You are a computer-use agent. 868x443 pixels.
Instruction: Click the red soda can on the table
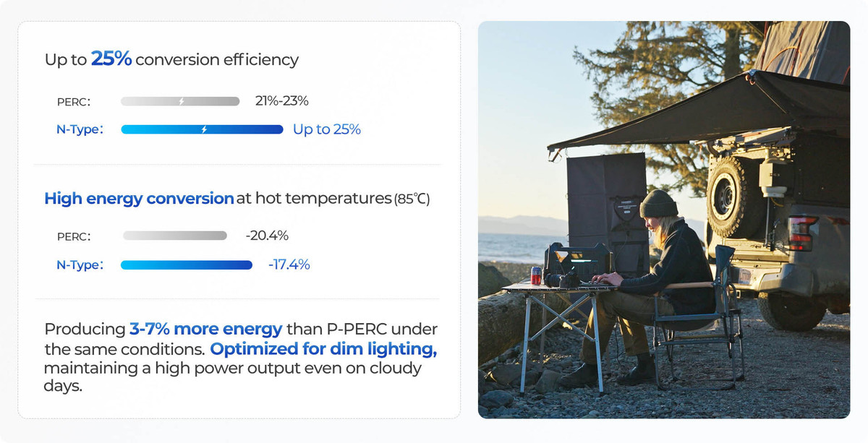[536, 275]
